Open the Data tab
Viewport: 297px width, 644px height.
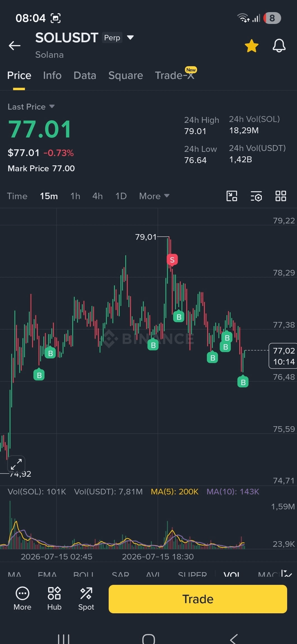click(x=85, y=75)
